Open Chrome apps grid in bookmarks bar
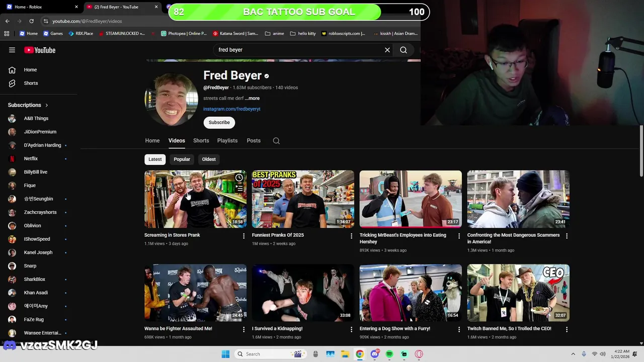 [7, 34]
